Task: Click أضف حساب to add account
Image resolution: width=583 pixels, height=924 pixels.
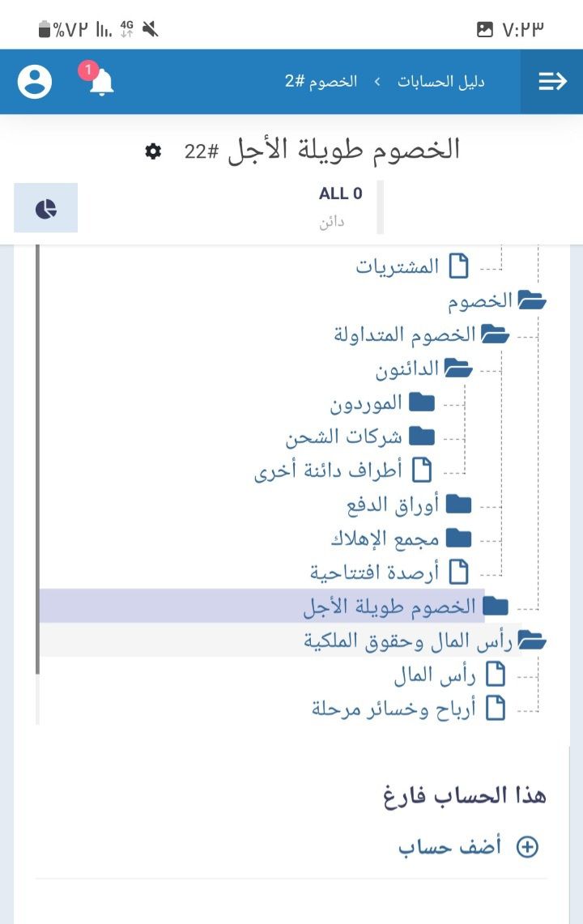Action: (450, 847)
